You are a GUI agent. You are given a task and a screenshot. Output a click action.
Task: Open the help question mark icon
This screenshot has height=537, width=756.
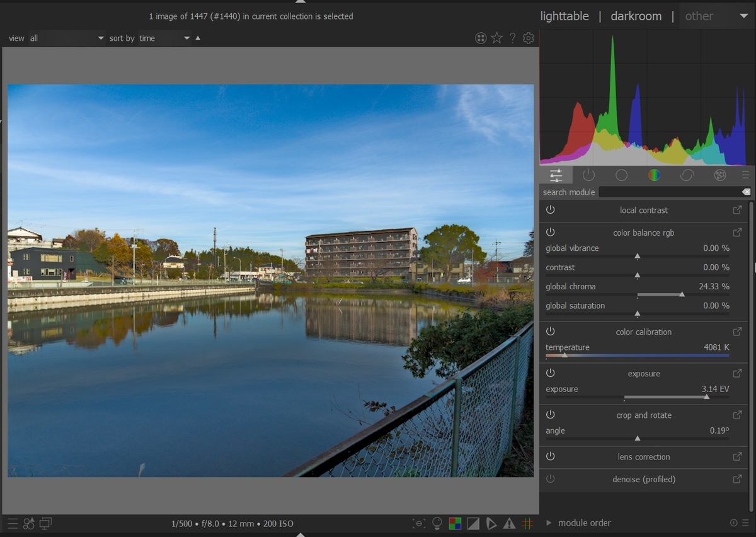click(x=513, y=38)
